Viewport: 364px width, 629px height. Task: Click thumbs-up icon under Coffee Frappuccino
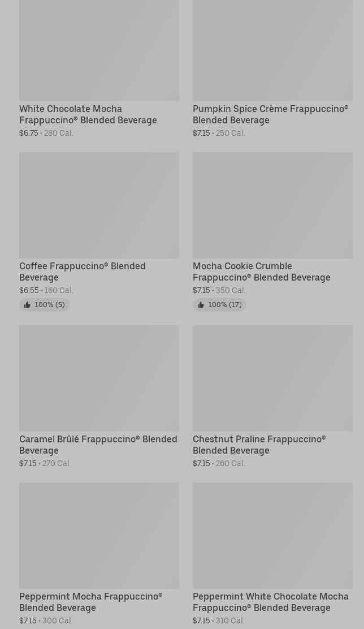27,305
